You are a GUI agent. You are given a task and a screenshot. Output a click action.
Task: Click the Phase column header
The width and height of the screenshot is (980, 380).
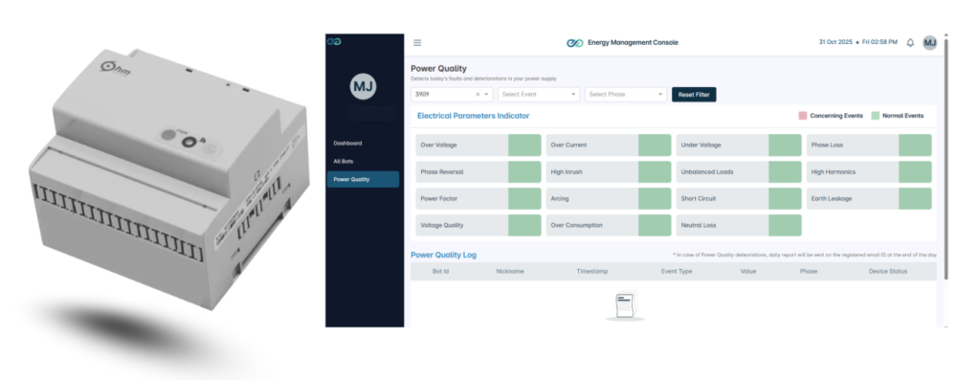[808, 272]
